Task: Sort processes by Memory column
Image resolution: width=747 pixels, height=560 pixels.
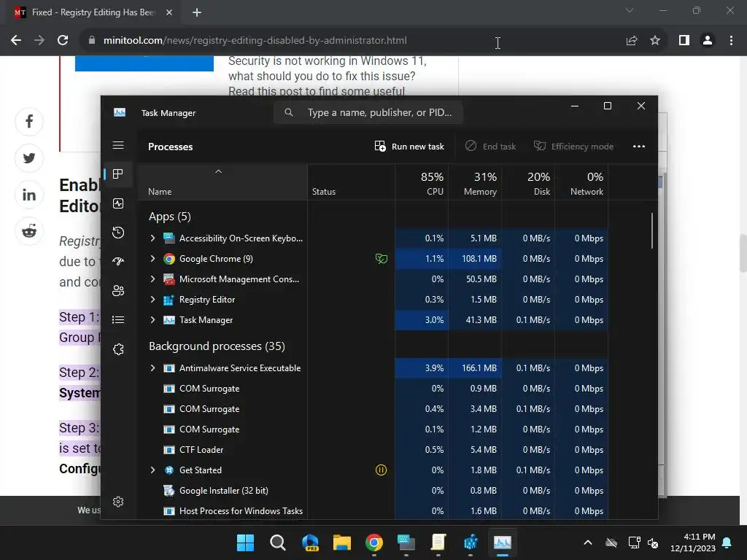Action: (x=475, y=183)
